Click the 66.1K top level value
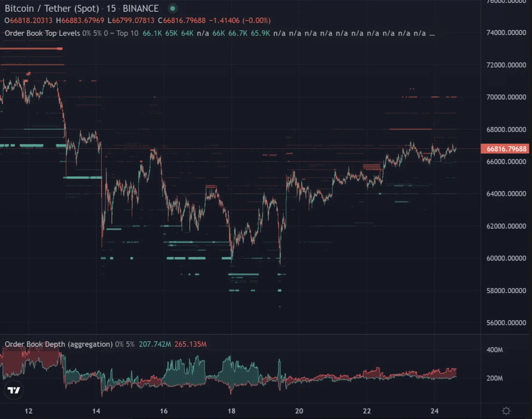This screenshot has width=532, height=419. 152,33
